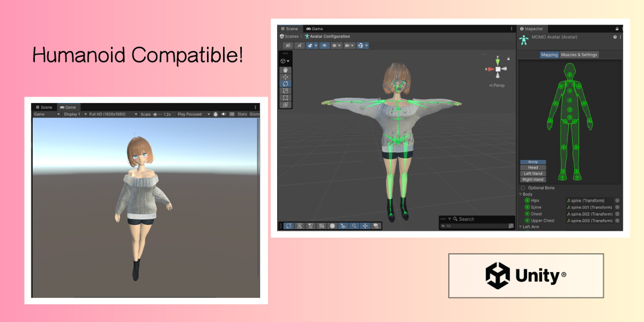
Task: Show Head mapping view
Action: pyautogui.click(x=533, y=167)
